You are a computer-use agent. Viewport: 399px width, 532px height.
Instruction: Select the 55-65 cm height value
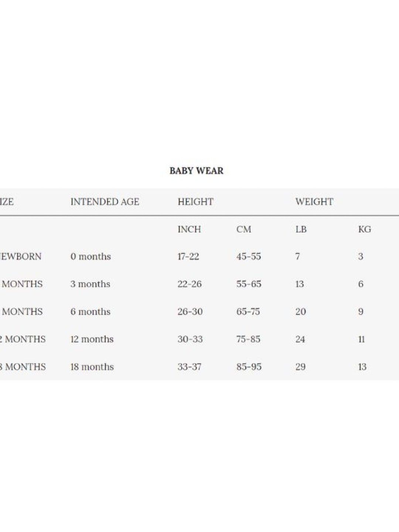249,284
